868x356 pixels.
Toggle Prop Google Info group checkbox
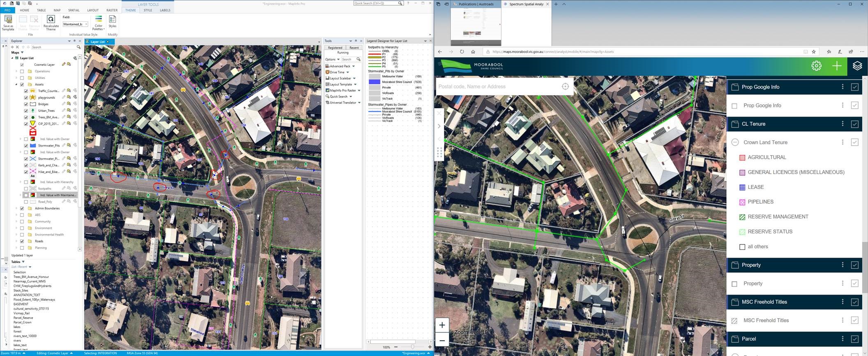(855, 87)
